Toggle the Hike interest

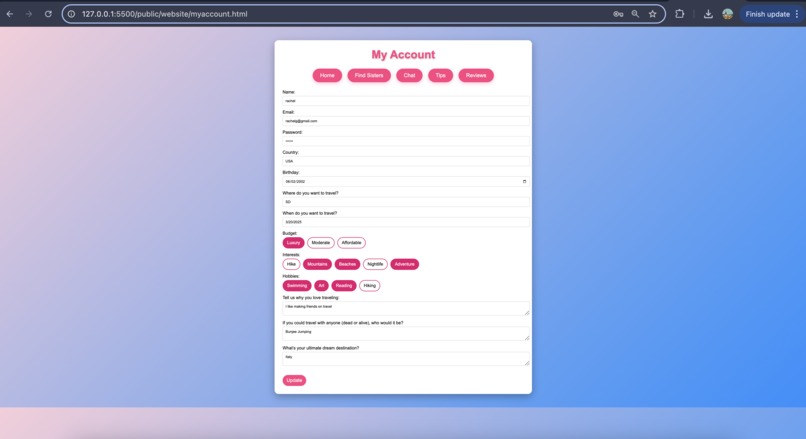pos(291,264)
